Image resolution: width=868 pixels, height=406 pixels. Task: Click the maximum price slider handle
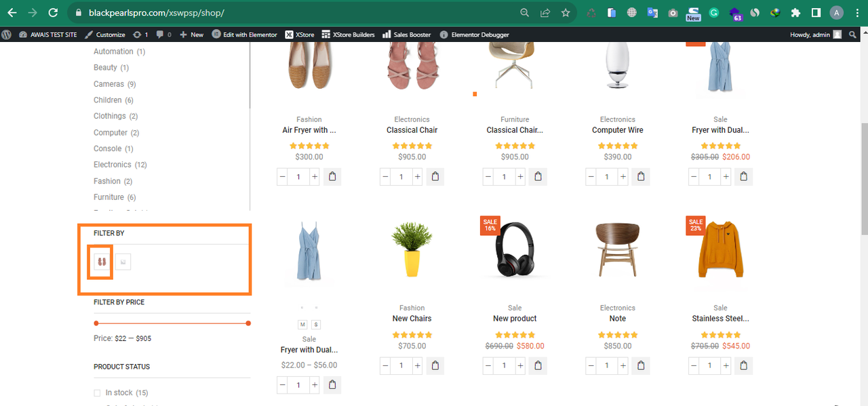click(x=249, y=323)
